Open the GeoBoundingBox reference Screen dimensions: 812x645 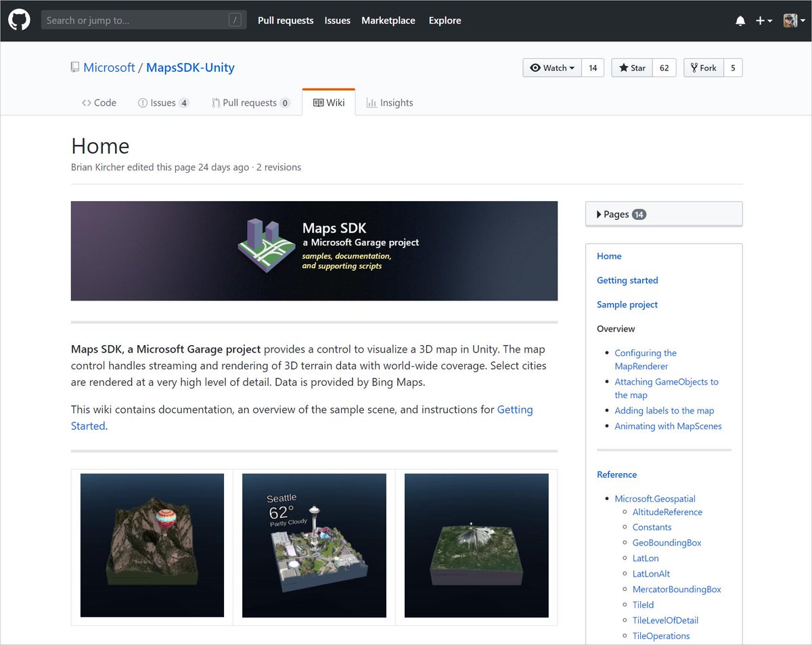pos(667,543)
